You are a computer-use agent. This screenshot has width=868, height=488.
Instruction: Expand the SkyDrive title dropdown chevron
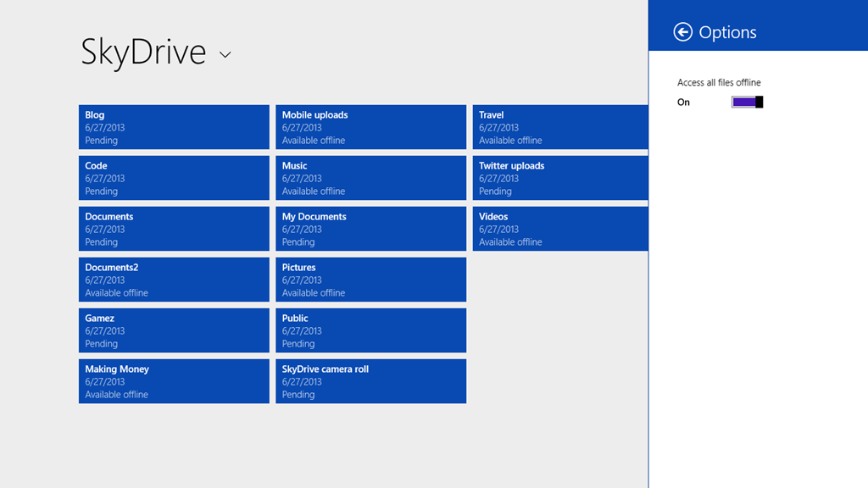(x=225, y=55)
